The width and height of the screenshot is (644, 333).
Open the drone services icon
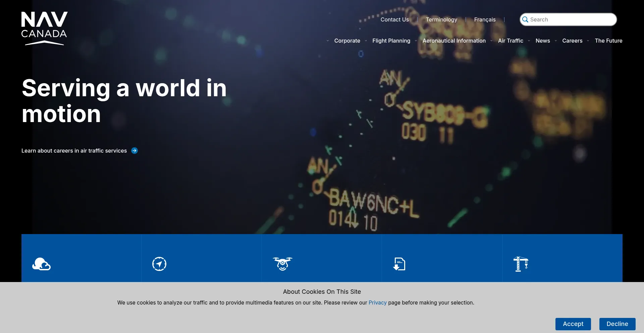[x=282, y=264]
